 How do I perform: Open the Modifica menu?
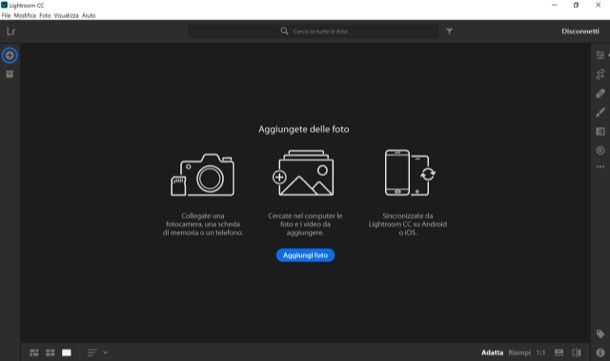click(x=25, y=16)
